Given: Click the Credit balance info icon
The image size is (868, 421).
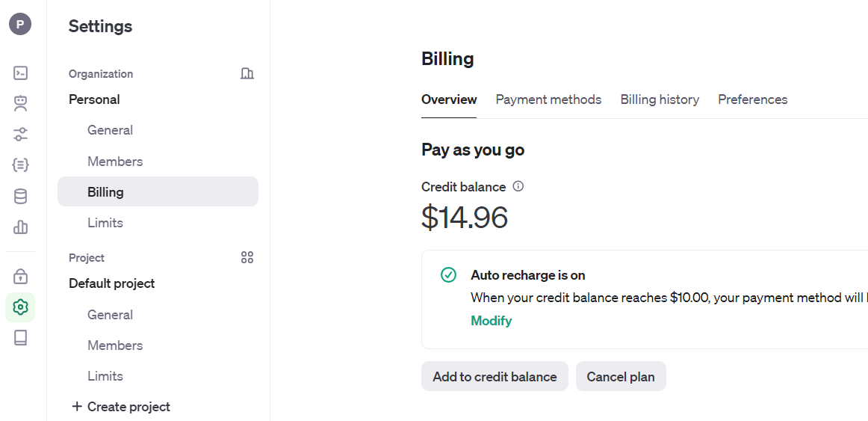Looking at the screenshot, I should [x=518, y=186].
